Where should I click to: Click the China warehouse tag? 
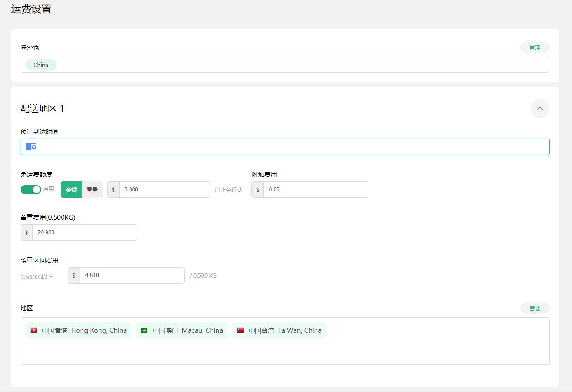[x=41, y=65]
